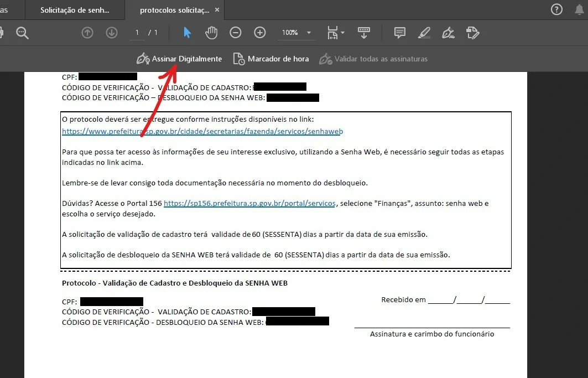Go to previous page arrow
The width and height of the screenshot is (588, 378).
[87, 33]
